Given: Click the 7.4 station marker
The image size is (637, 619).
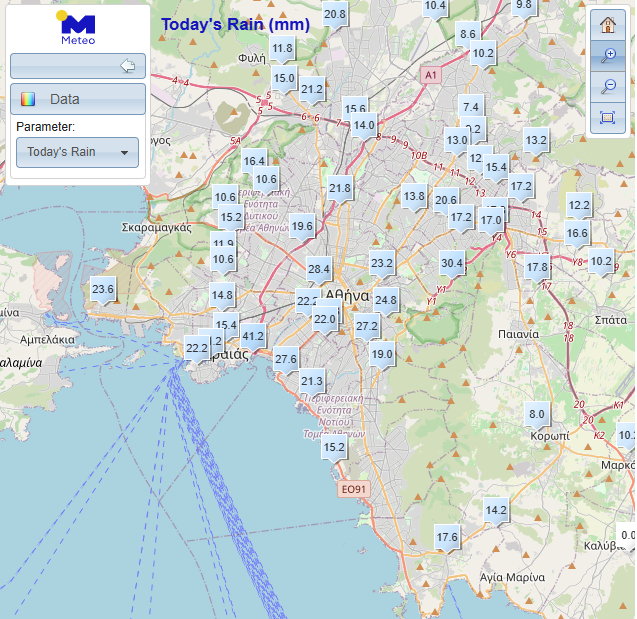Looking at the screenshot, I should coord(471,107).
